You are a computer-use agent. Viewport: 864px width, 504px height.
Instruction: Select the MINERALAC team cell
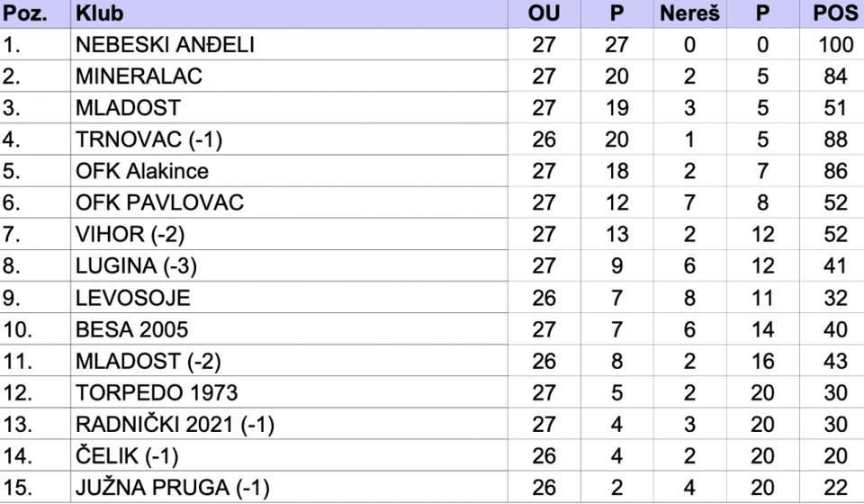pos(289,76)
